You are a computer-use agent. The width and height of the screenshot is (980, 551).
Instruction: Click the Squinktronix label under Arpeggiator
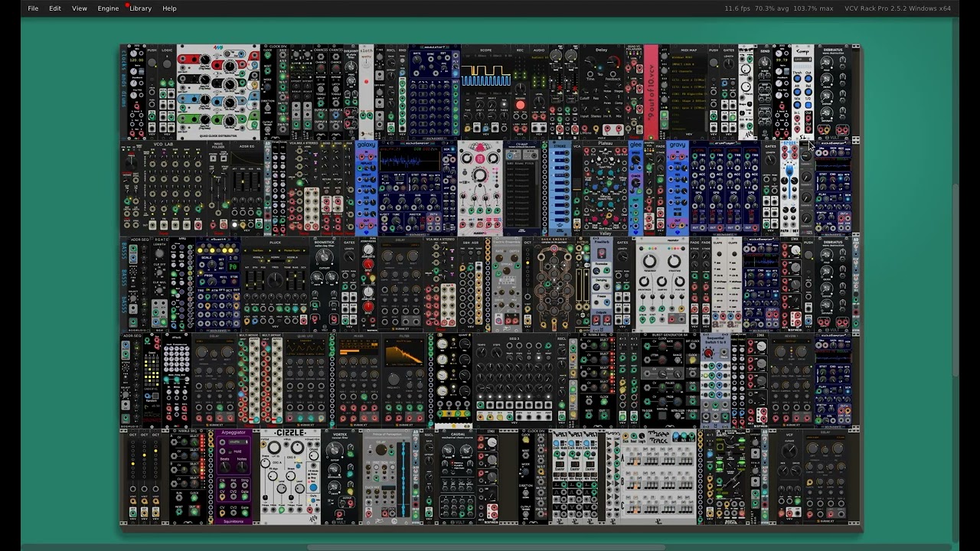pos(234,522)
